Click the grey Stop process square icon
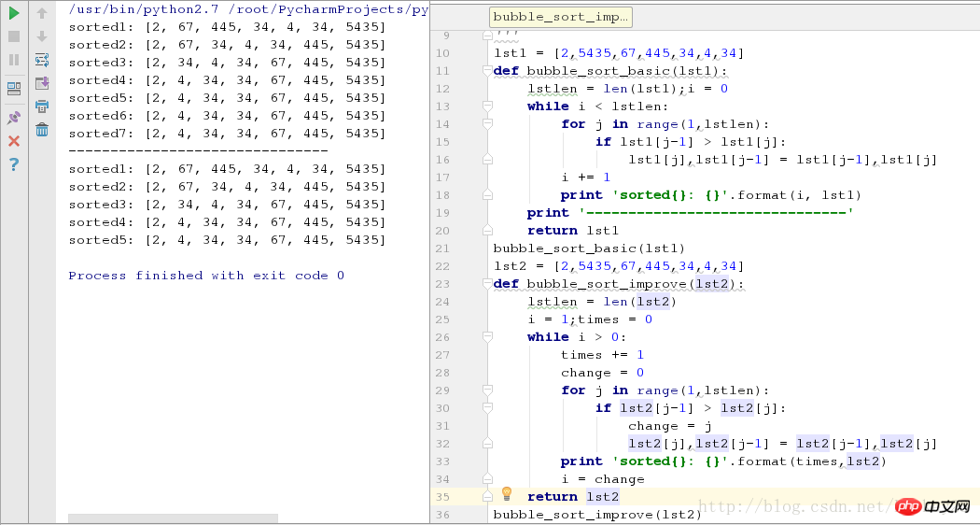The width and height of the screenshot is (980, 525). tap(14, 36)
